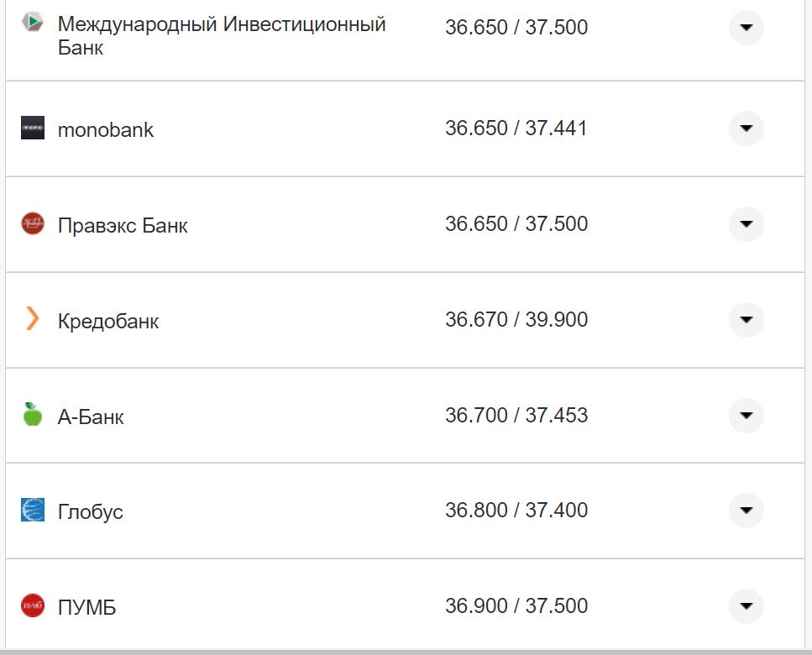The height and width of the screenshot is (655, 812).
Task: Click the Глобус bank globe logo
Action: pos(31,510)
